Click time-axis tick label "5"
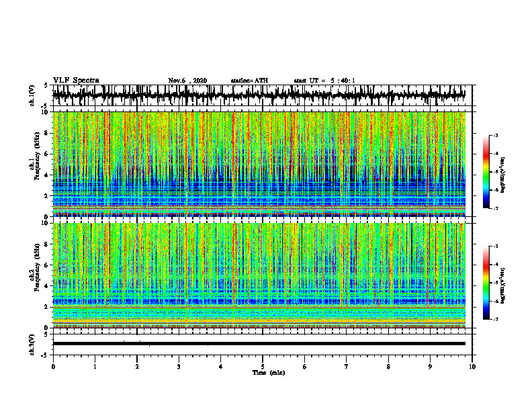This screenshot has width=532, height=411. click(263, 367)
